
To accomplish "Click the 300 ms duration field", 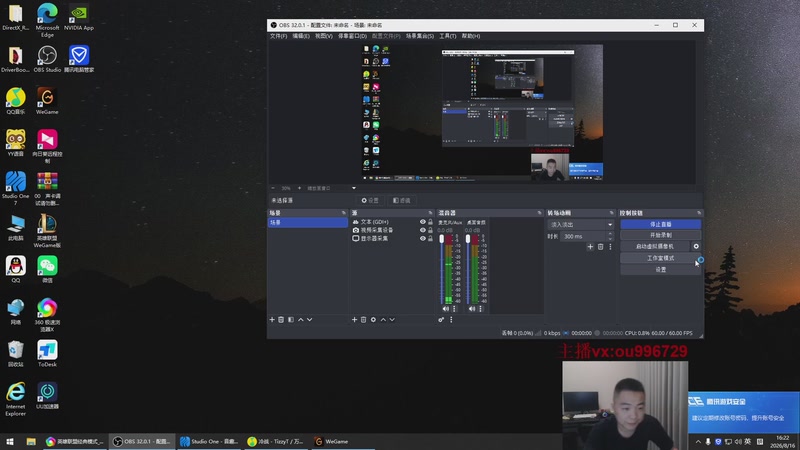I will pyautogui.click(x=583, y=236).
